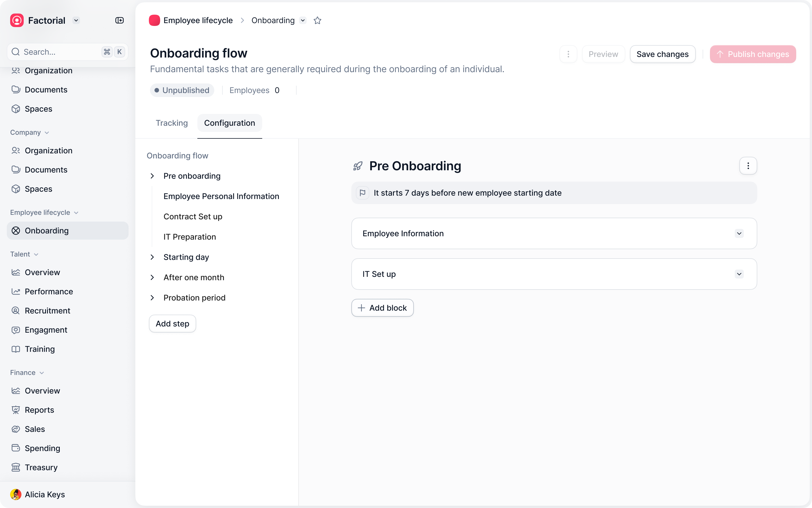Open Treasury in Finance section

pos(41,467)
